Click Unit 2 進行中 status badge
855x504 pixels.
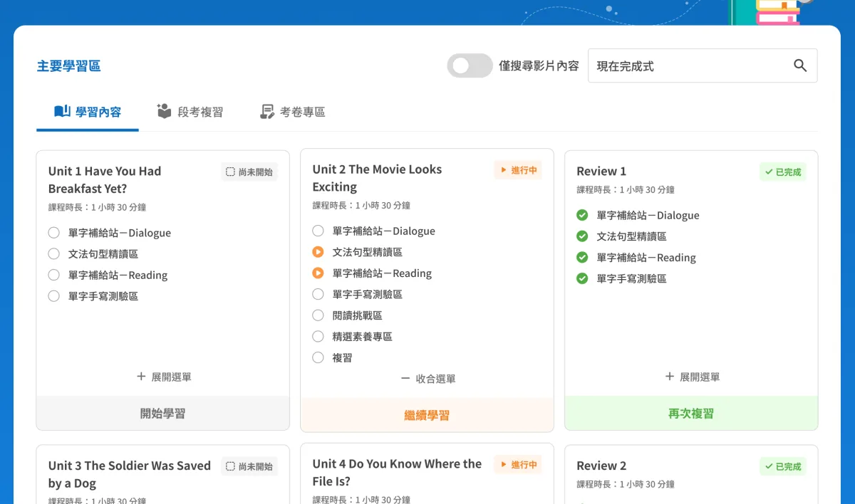coord(518,170)
